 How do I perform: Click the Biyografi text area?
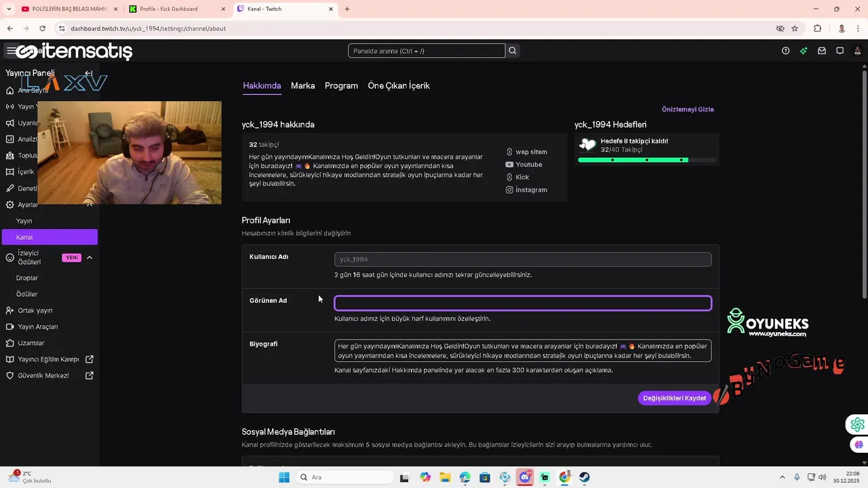pos(523,350)
